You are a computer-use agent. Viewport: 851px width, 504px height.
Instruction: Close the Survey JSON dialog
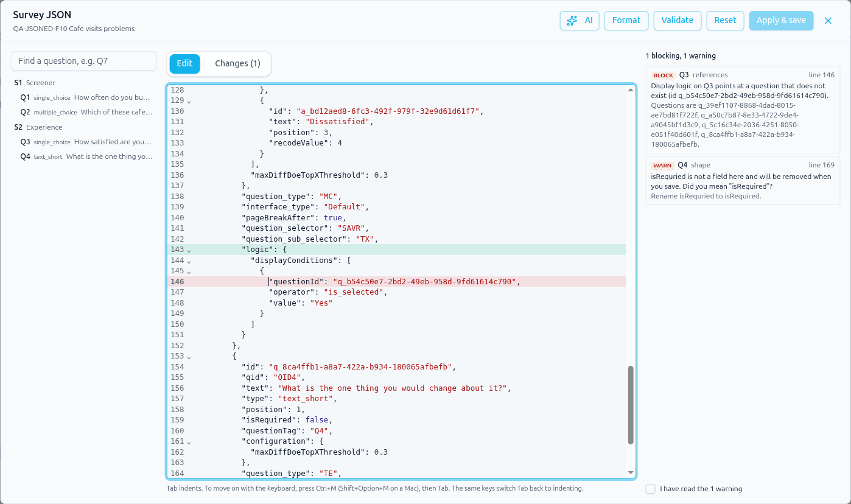(x=828, y=21)
